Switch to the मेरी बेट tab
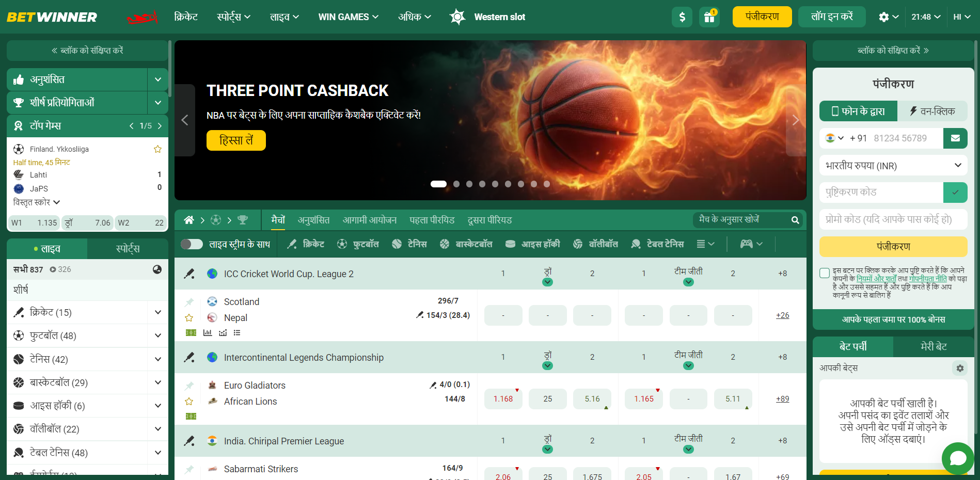980x480 pixels. [934, 347]
